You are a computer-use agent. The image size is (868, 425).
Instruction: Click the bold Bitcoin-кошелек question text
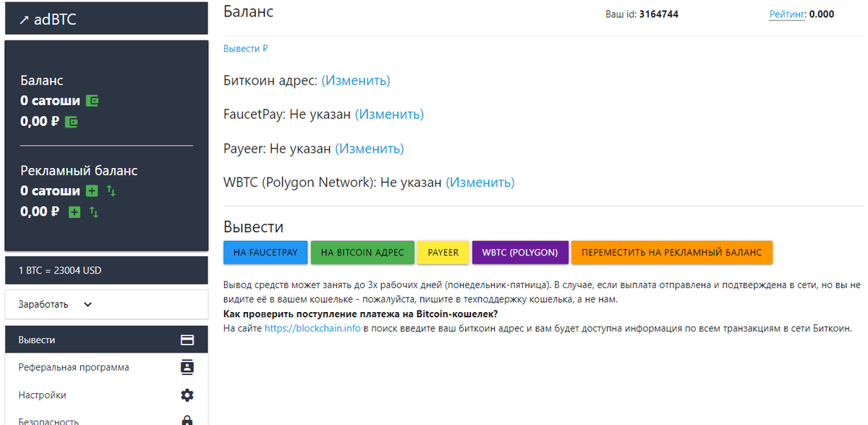click(x=361, y=314)
